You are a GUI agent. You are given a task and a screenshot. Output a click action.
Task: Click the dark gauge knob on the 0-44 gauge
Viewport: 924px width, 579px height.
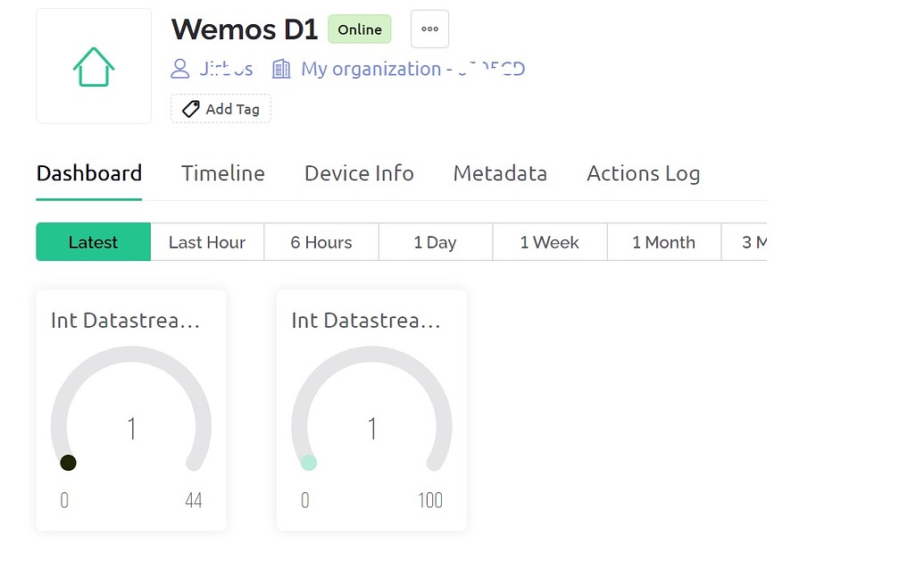[68, 463]
